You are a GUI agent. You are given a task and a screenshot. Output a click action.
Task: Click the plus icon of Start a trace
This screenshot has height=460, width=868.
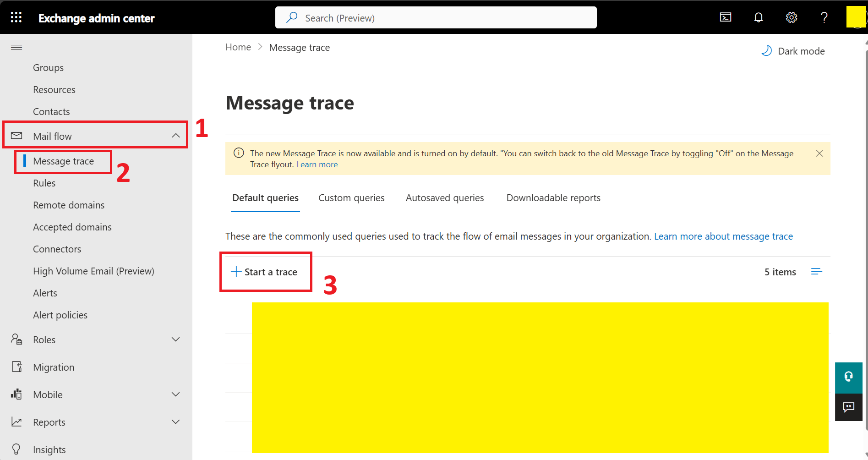coord(236,272)
